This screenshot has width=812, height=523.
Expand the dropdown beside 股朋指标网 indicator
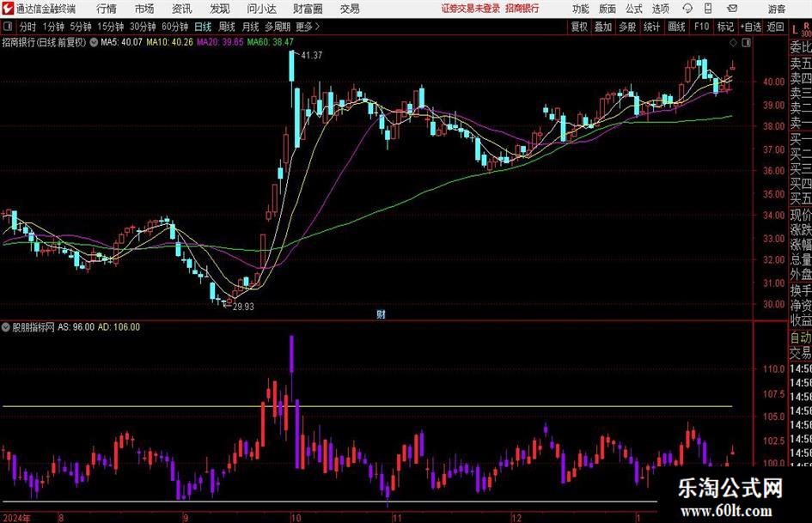click(6, 327)
